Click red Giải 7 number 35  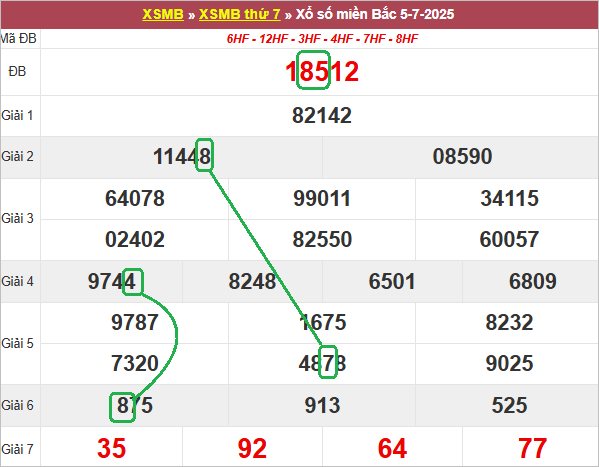(x=112, y=448)
